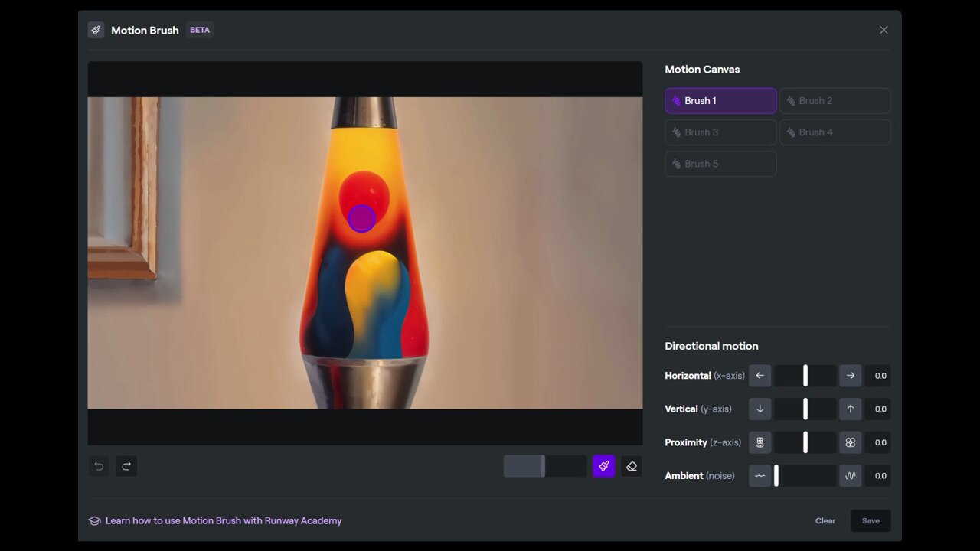Screen dimensions: 980x551
Task: Click the horizontal x-axis value field
Action: coord(879,376)
